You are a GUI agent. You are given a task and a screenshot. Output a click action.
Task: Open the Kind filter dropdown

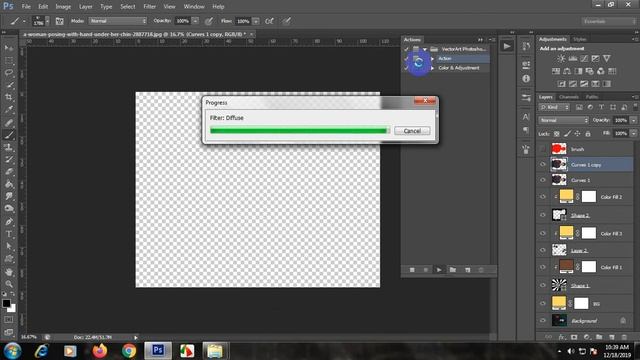pos(554,107)
